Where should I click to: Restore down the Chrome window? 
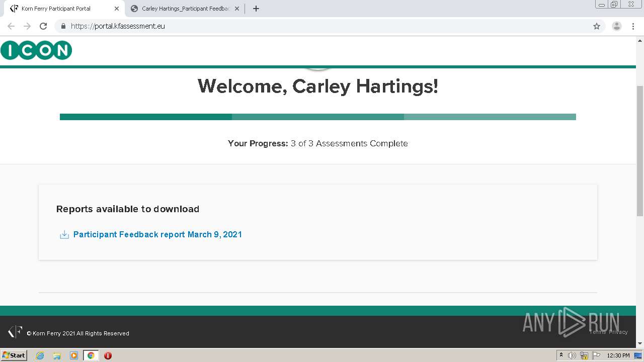coord(614,5)
